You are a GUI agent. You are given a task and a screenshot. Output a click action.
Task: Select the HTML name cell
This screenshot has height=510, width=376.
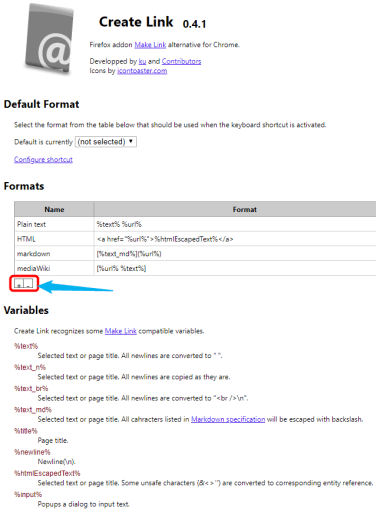[54, 239]
